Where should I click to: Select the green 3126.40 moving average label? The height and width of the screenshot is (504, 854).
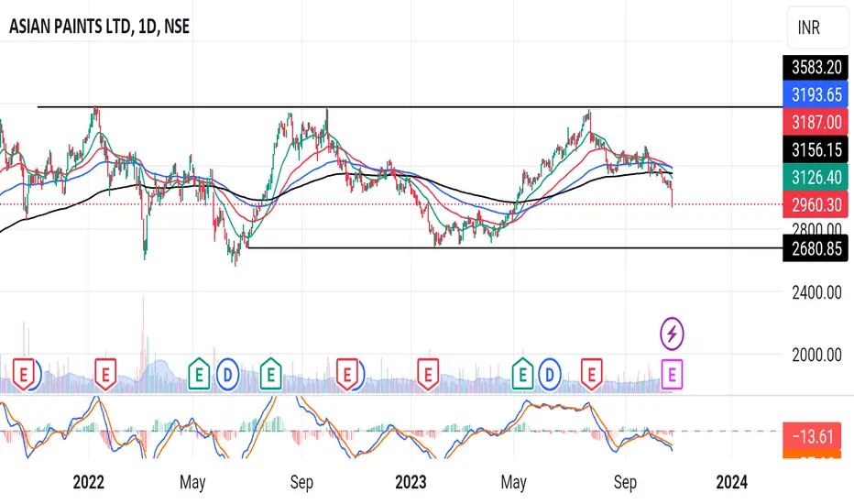(x=816, y=177)
